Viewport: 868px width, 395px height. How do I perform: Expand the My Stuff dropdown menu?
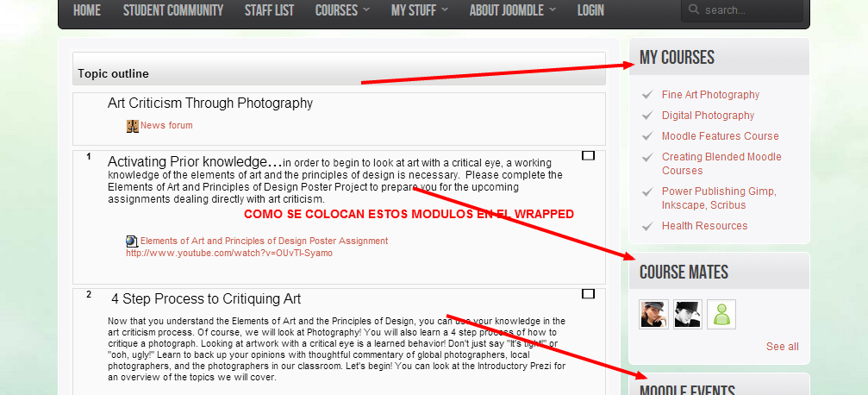(x=420, y=10)
